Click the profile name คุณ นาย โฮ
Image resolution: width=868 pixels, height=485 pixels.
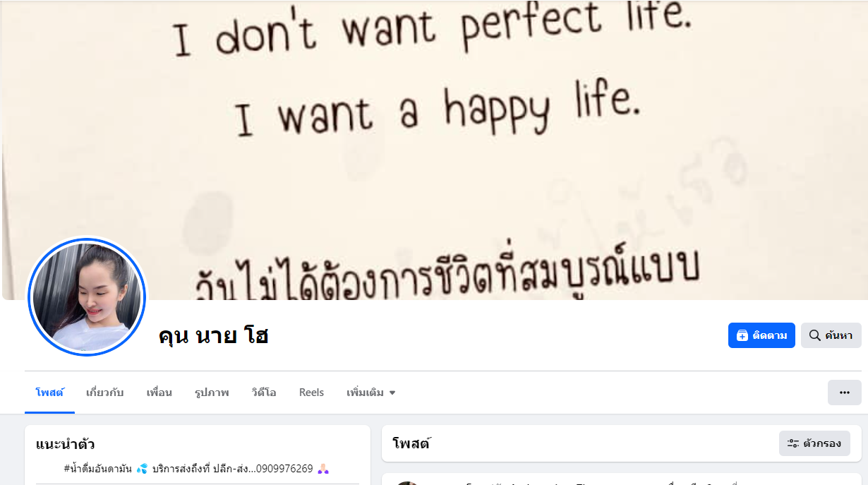(x=214, y=336)
